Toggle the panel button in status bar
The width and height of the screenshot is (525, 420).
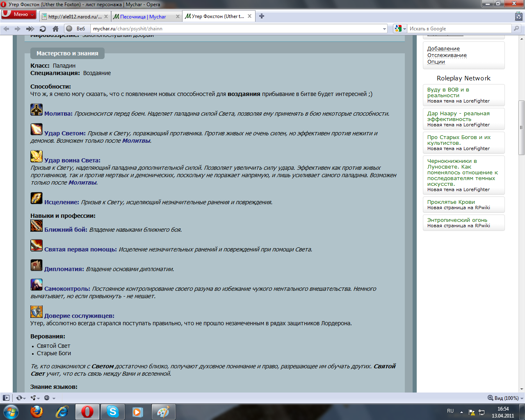point(6,398)
